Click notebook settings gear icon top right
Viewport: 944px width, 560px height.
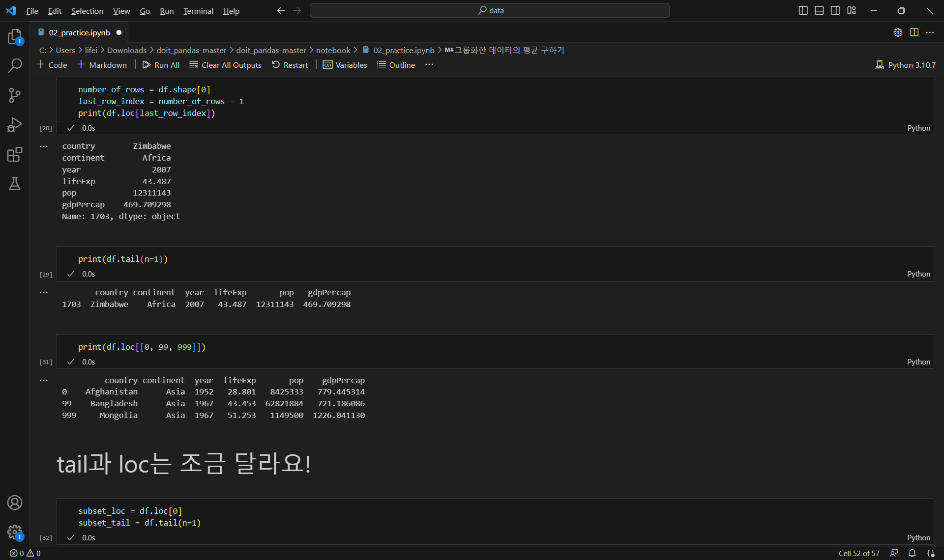(898, 32)
